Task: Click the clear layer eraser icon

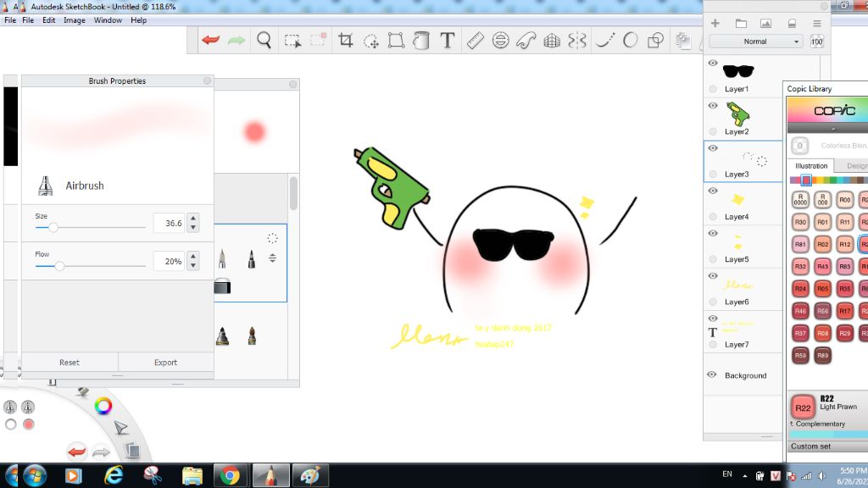Action: pyautogui.click(x=792, y=23)
